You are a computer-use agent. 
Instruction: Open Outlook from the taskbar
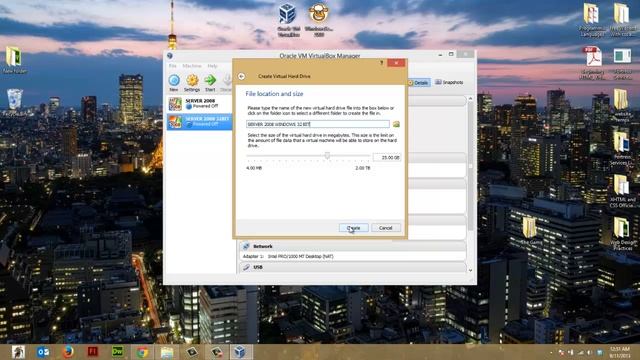(42, 352)
